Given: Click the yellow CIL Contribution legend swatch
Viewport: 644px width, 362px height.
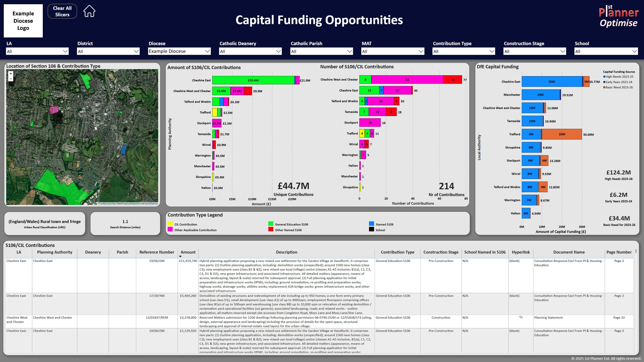Looking at the screenshot, I should point(170,224).
